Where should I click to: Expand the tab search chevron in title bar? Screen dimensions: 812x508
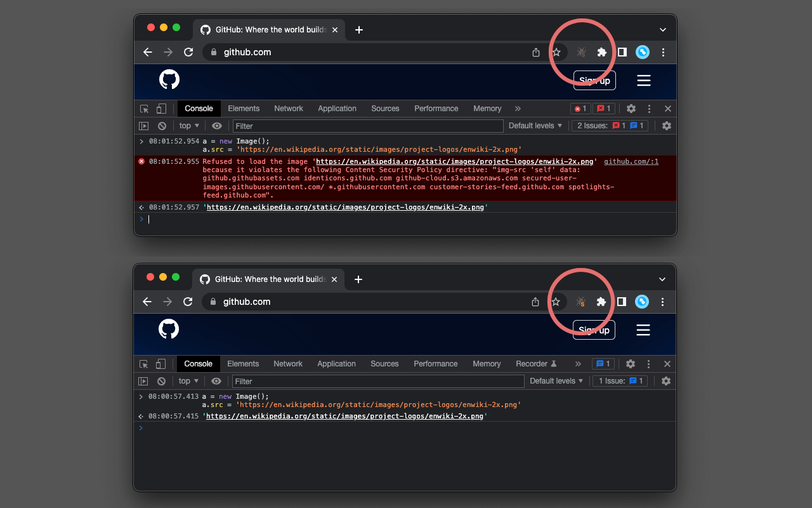point(662,29)
